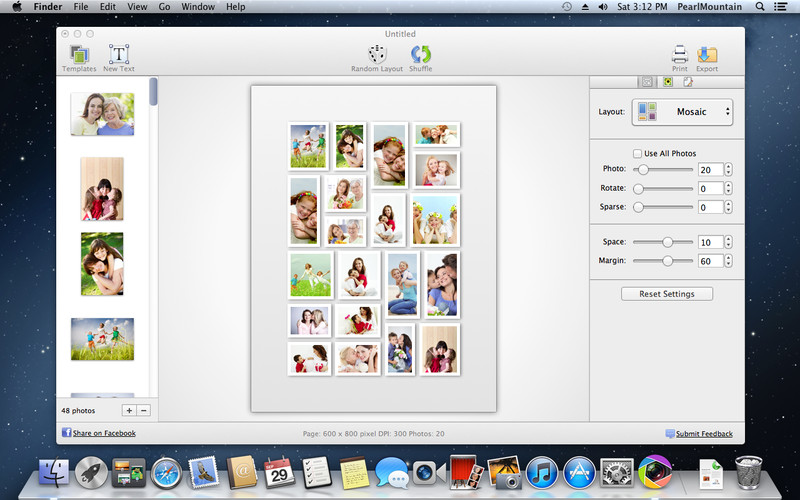
Task: Export the collage
Action: (x=707, y=58)
